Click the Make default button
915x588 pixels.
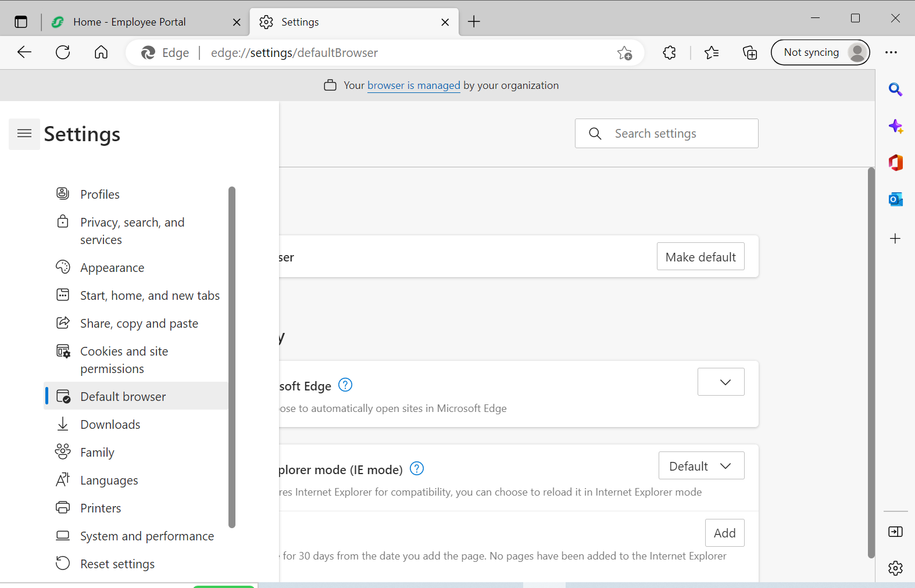point(700,256)
